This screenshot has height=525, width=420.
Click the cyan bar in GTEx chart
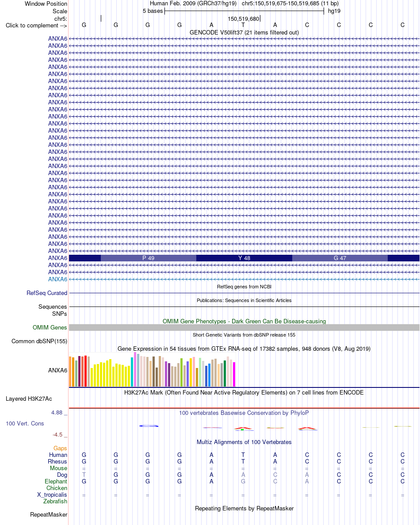[x=132, y=372]
